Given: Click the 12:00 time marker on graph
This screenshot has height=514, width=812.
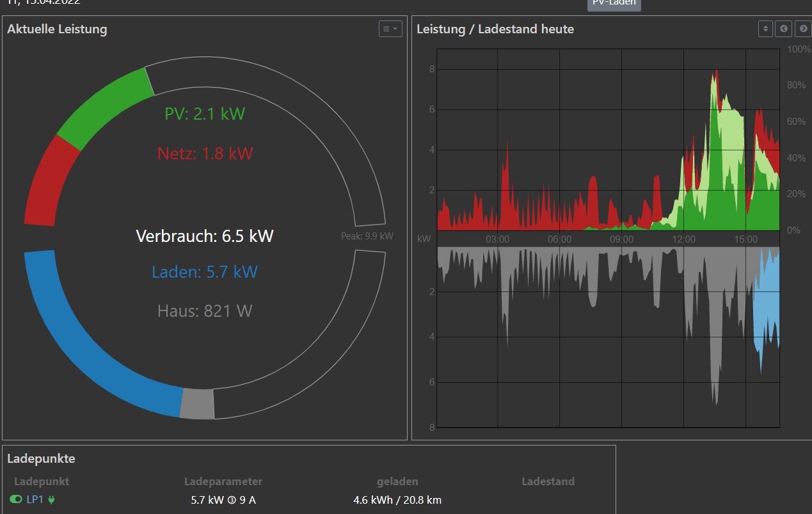Looking at the screenshot, I should (x=683, y=239).
